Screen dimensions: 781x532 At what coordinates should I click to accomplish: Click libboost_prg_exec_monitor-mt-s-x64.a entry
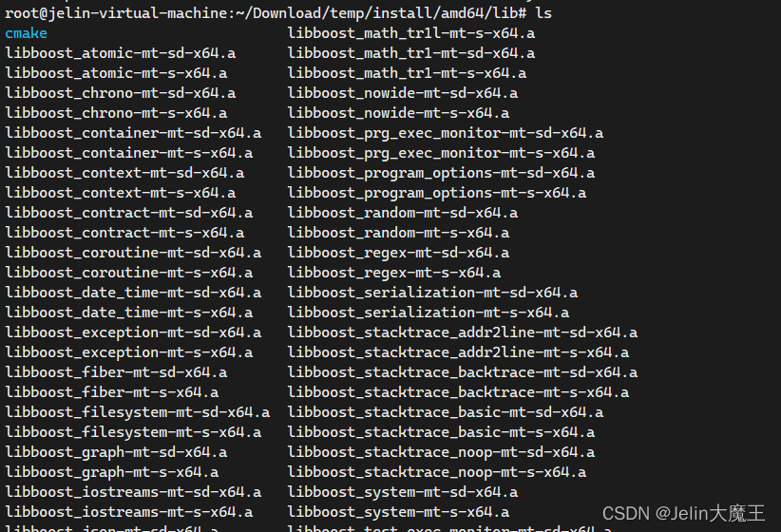click(x=441, y=153)
